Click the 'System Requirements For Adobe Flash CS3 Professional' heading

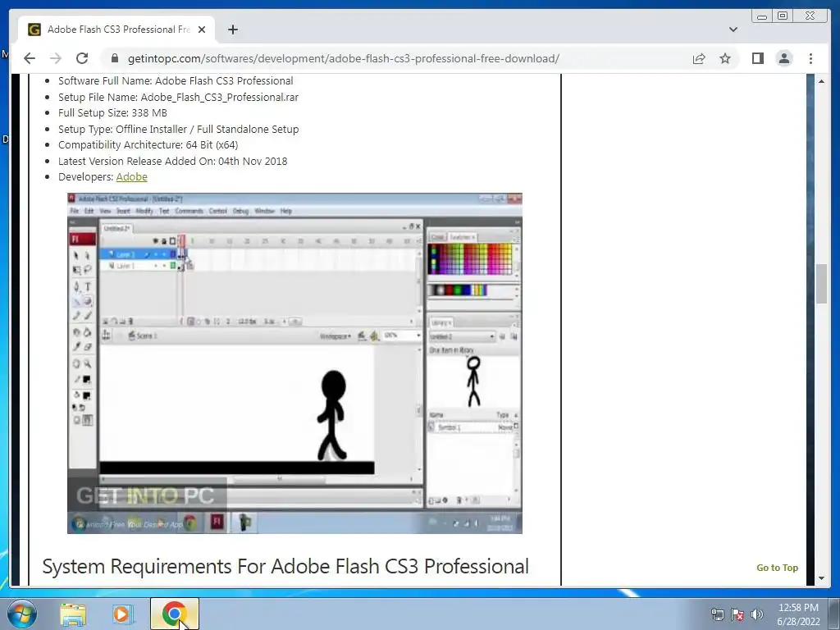285,566
